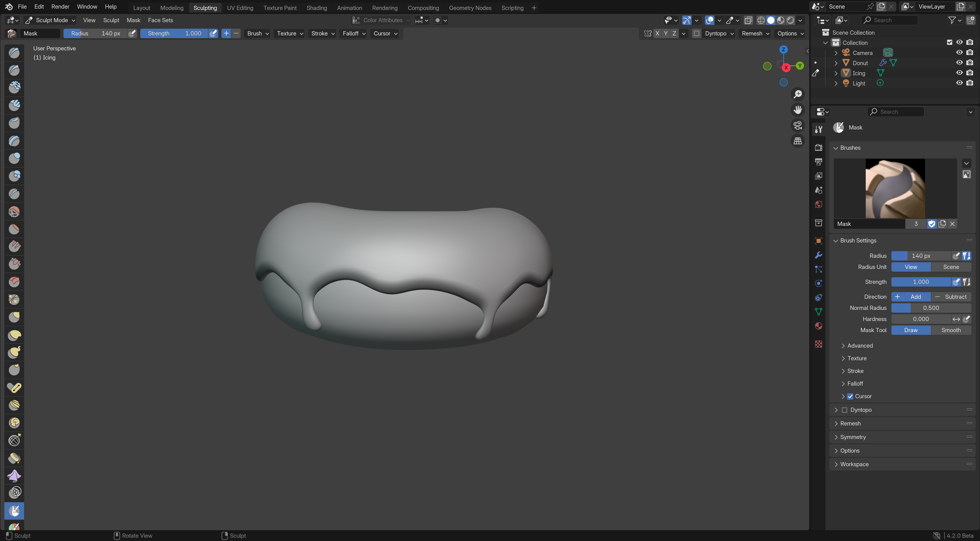980x541 pixels.
Task: Select the View Radius Unit button
Action: pos(911,267)
